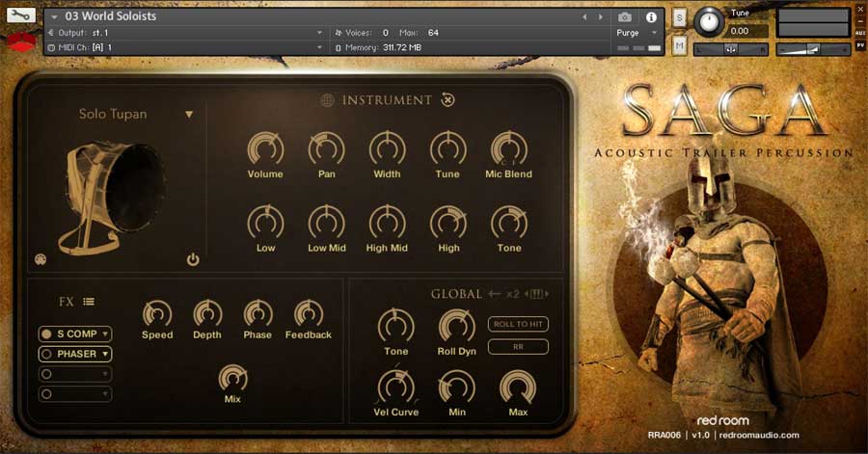Click the High Mid EQ knob
Image resolution: width=868 pixels, height=454 pixels.
point(387,223)
